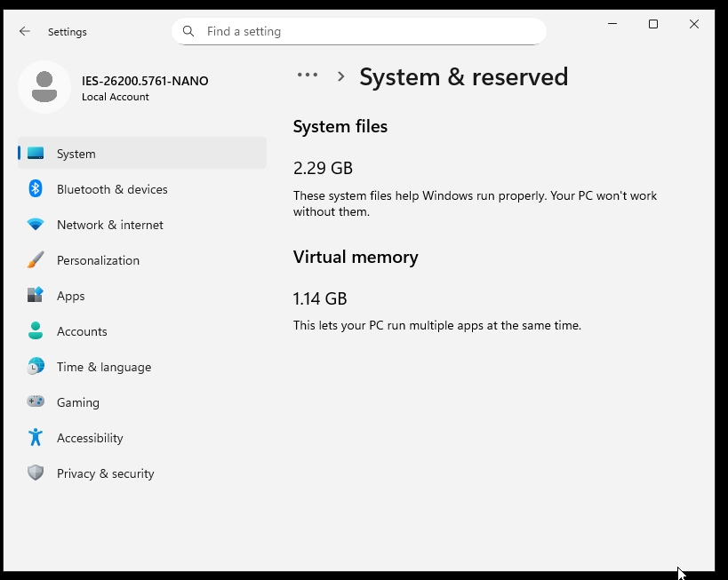Click the Gaming controller icon

[36, 401]
